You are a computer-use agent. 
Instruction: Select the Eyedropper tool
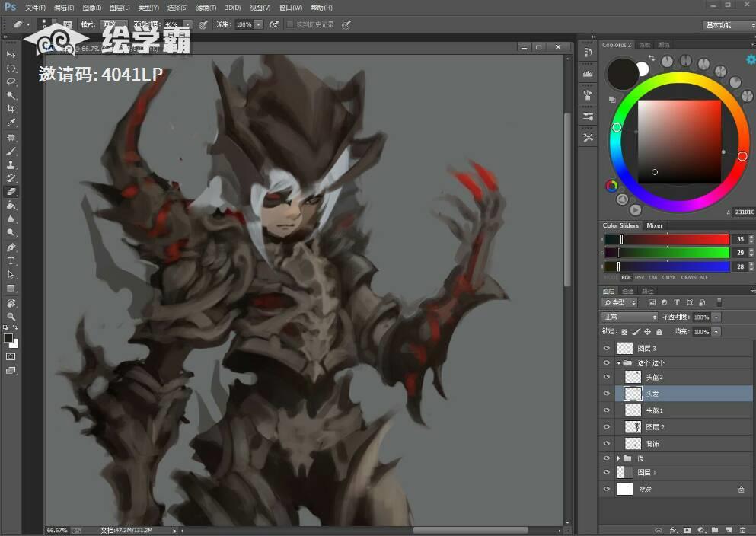click(11, 123)
